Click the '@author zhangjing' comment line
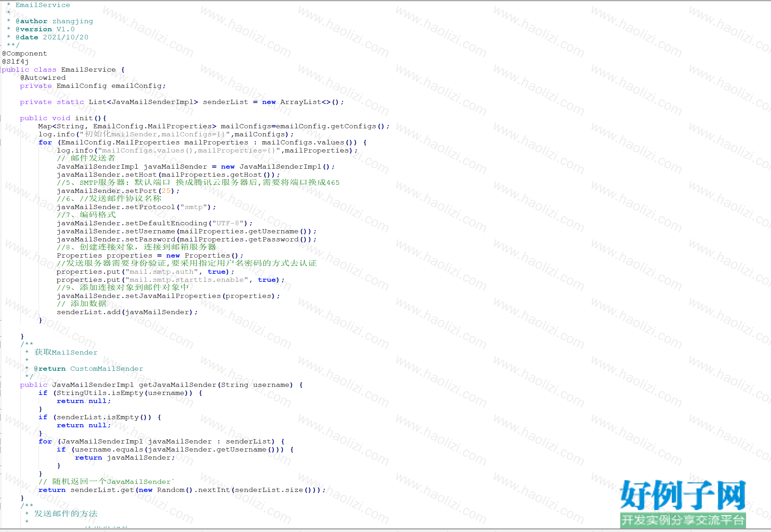This screenshot has width=771, height=532. (50, 21)
